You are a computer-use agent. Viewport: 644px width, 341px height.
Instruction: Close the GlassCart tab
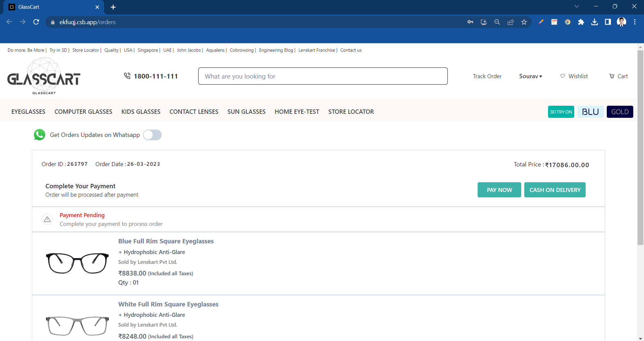[97, 7]
